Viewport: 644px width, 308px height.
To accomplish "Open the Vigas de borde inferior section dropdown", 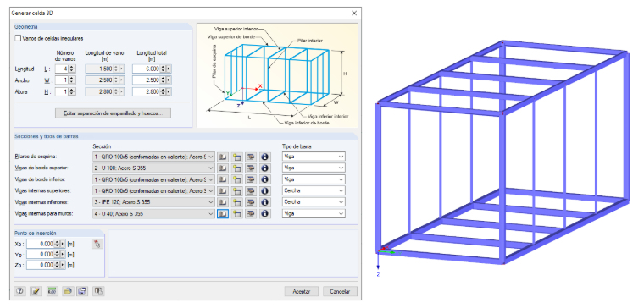I will (153, 179).
